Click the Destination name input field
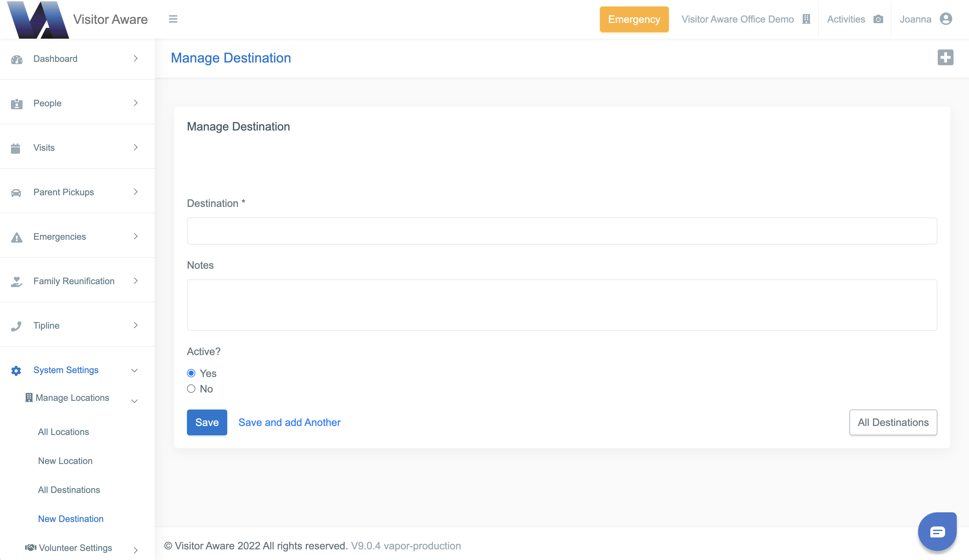This screenshot has width=969, height=560. coord(562,231)
